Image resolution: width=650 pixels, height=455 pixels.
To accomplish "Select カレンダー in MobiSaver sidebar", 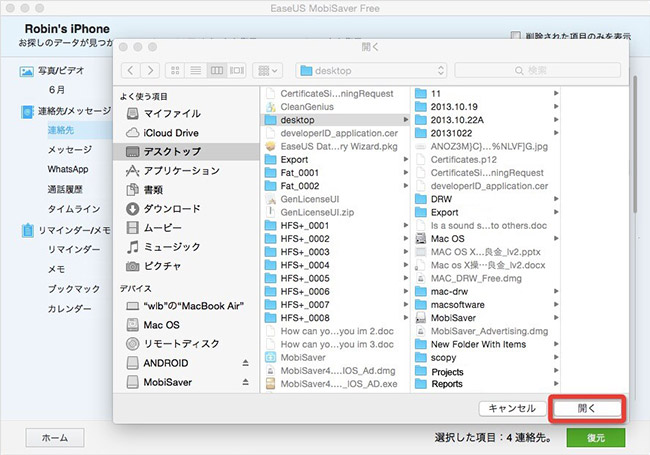I will (x=69, y=309).
